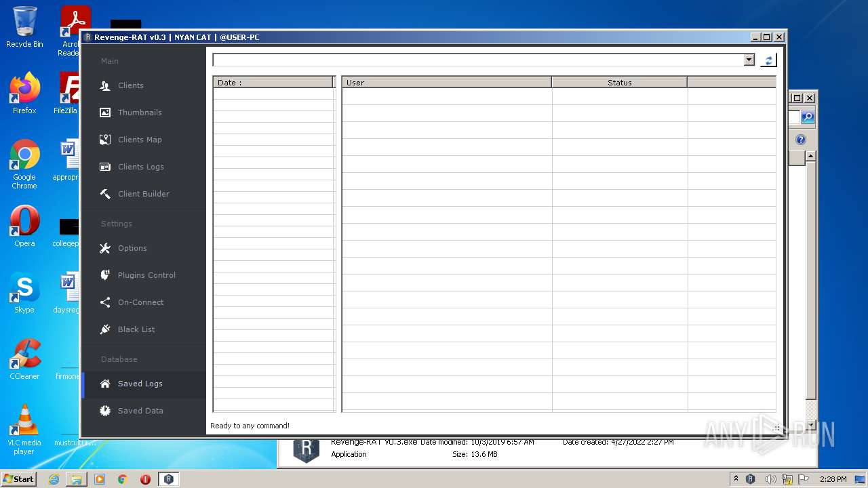
Task: Click the Revenge-RAT v0.3.exe file icon
Action: tap(306, 449)
